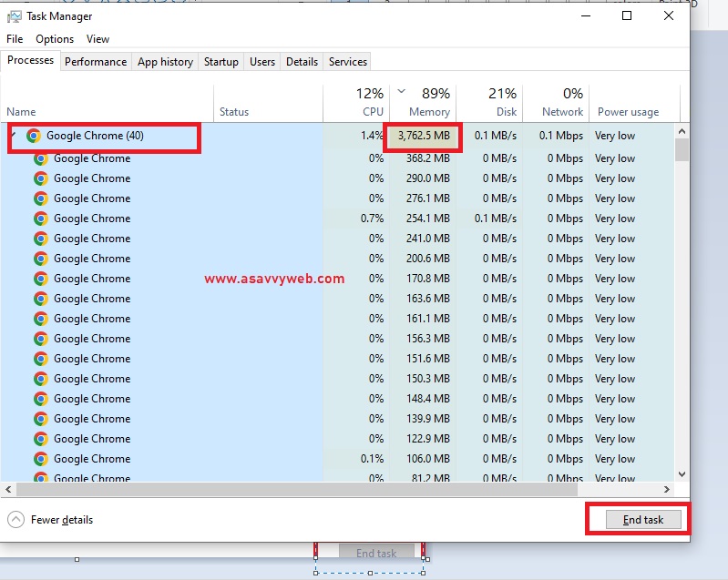Screen dimensions: 728x580
Task: Click the vertical scrollbar down arrow
Action: (681, 473)
